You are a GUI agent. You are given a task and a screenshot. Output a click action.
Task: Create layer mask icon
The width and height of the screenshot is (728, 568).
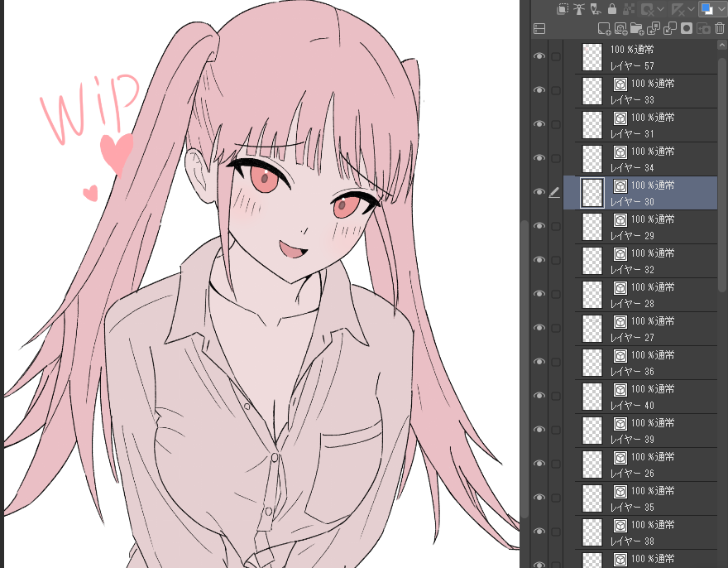pos(687,29)
